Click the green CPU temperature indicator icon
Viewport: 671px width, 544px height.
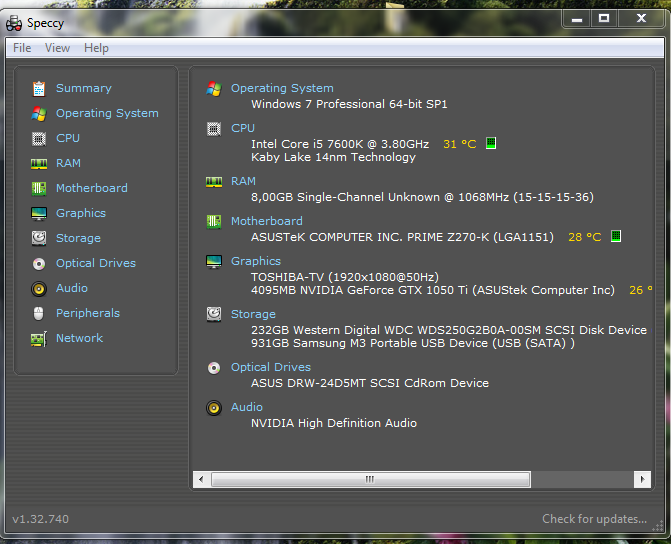tap(491, 143)
